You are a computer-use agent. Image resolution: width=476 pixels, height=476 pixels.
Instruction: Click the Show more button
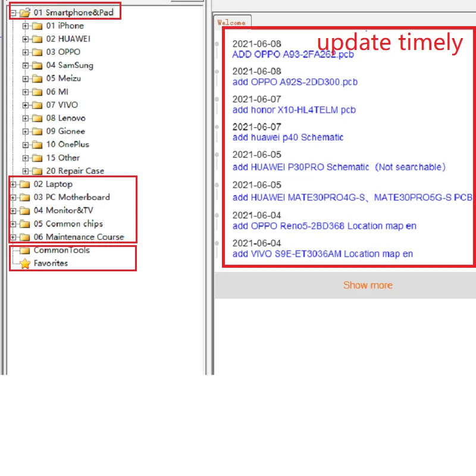pyautogui.click(x=368, y=285)
